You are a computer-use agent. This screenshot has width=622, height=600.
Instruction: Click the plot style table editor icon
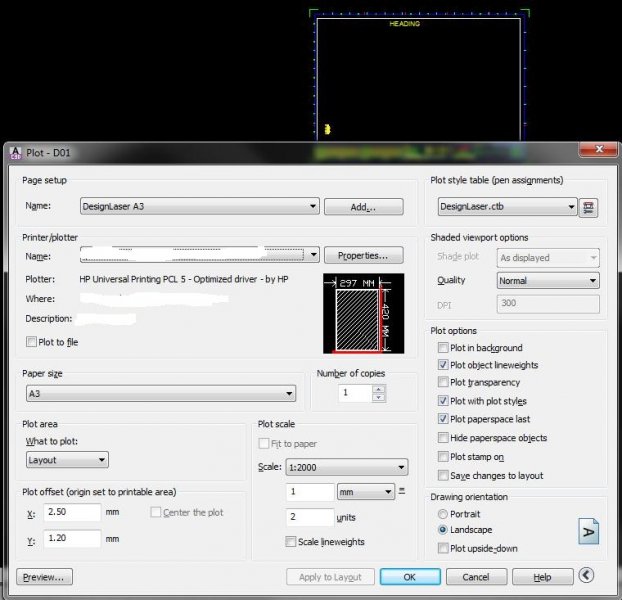(589, 207)
